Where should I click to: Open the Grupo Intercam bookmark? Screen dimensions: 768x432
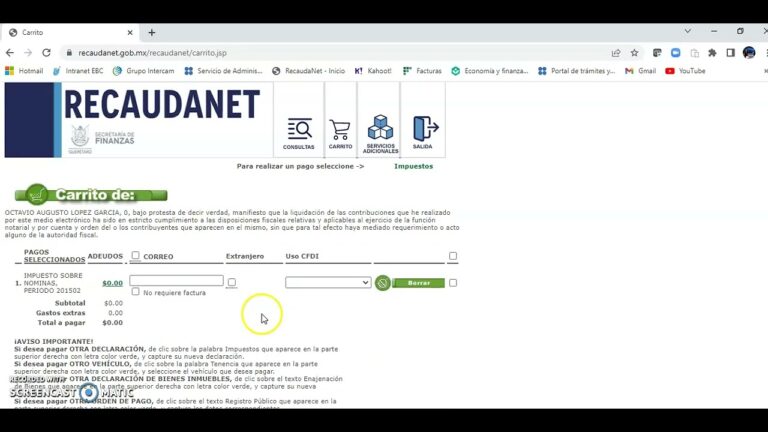pyautogui.click(x=144, y=71)
